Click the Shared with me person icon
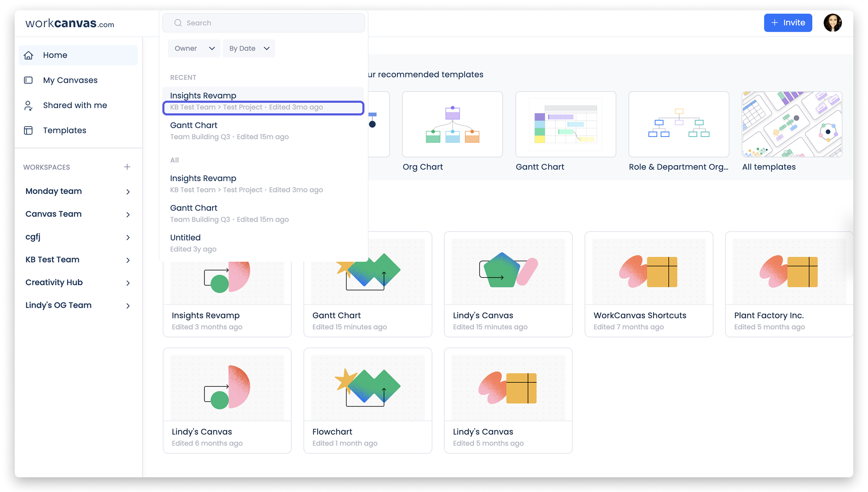The image size is (868, 492). 28,105
